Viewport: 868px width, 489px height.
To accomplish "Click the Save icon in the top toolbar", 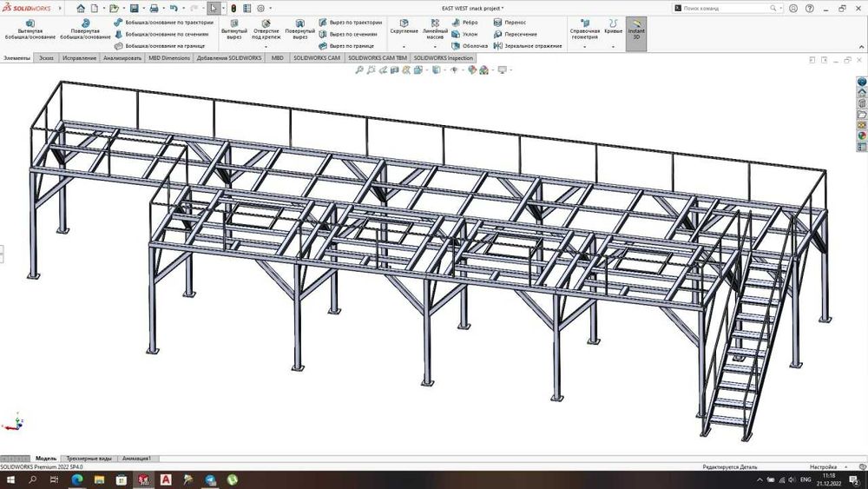I will click(134, 8).
